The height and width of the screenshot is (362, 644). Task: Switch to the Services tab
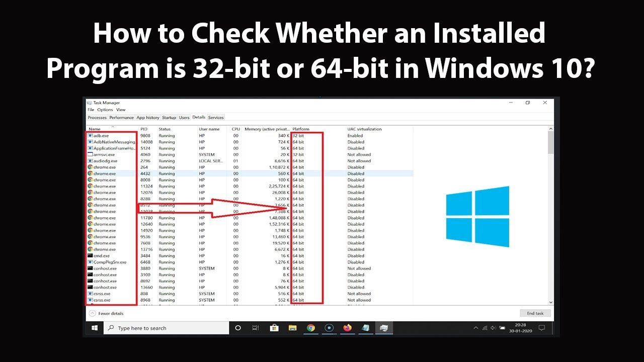point(216,118)
